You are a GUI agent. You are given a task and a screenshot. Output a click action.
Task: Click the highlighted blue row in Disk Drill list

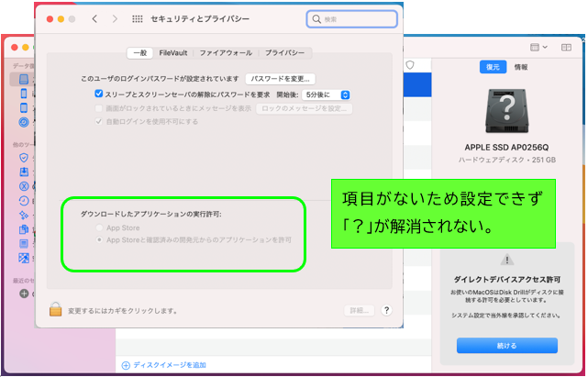tap(417, 84)
